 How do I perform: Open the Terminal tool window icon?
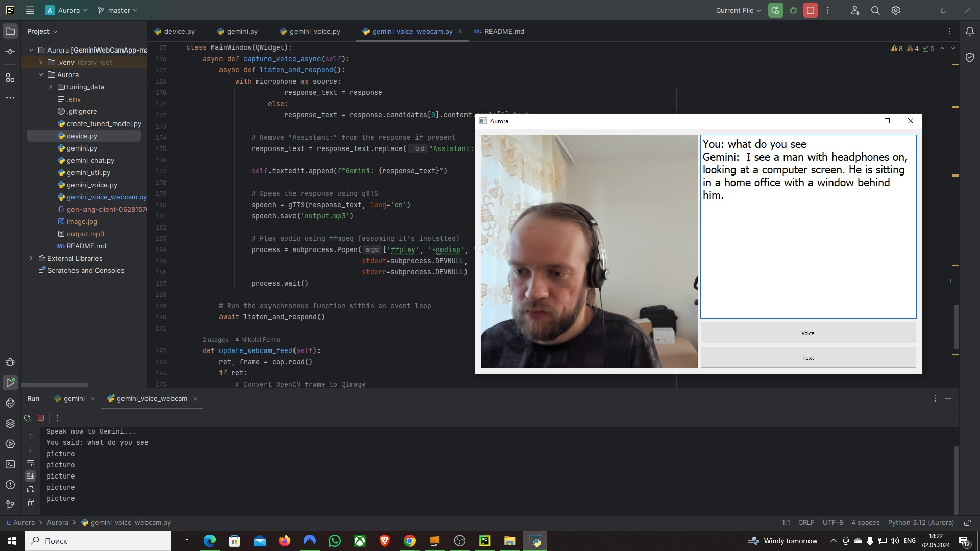tap(10, 464)
